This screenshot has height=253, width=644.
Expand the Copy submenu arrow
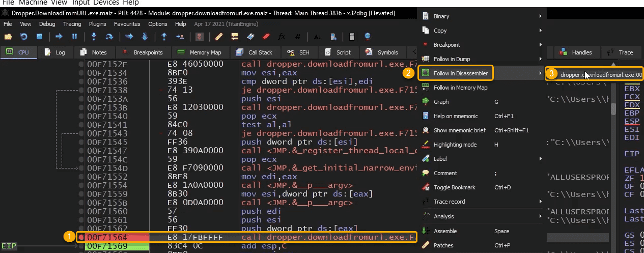point(540,31)
